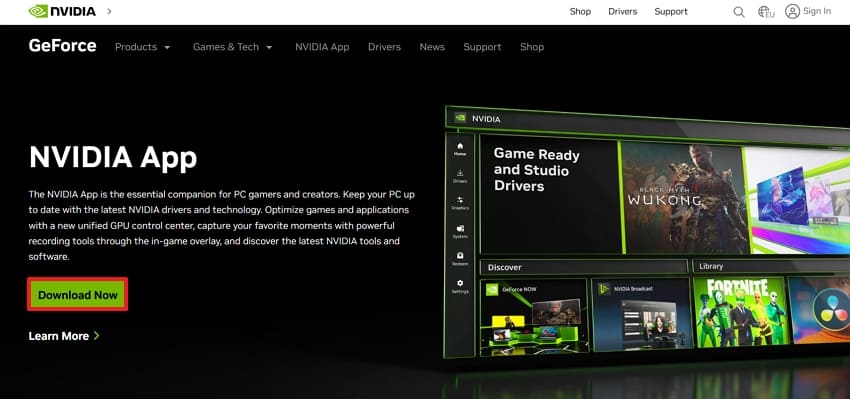Open the globe EU region selector
850x399 pixels.
[x=765, y=11]
